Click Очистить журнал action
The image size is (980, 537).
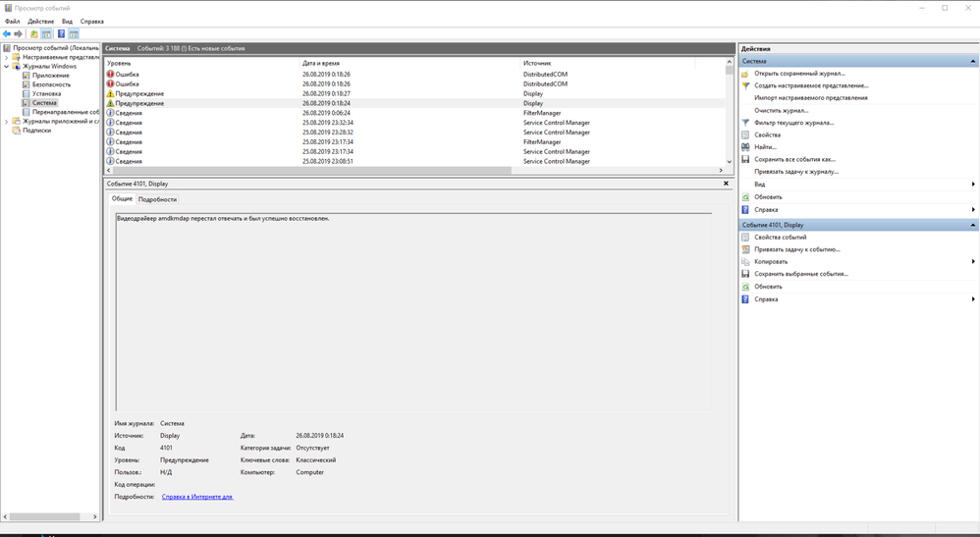tap(782, 111)
